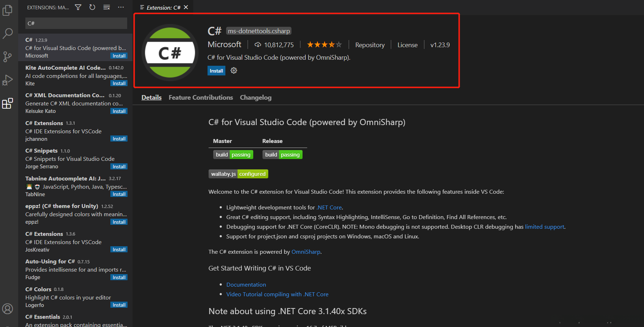Viewport: 644px width, 327px height.
Task: Focus the extensions search box containing C#
Action: (76, 23)
